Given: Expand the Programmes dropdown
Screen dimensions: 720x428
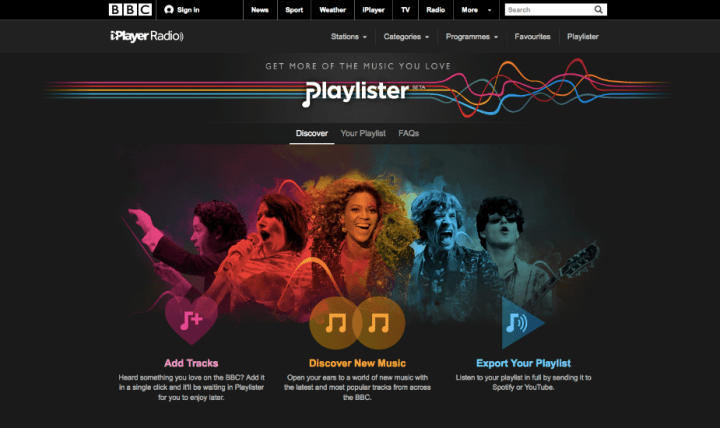Looking at the screenshot, I should coord(472,37).
